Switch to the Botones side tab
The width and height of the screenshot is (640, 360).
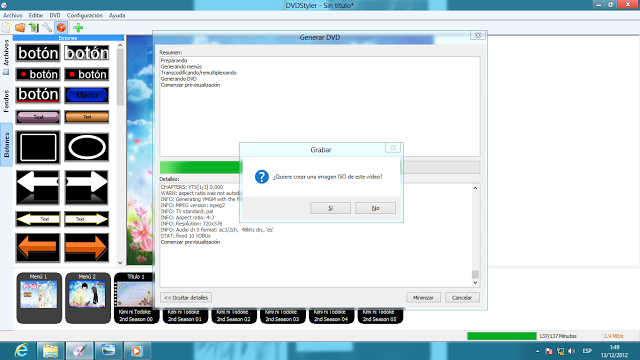tap(6, 145)
